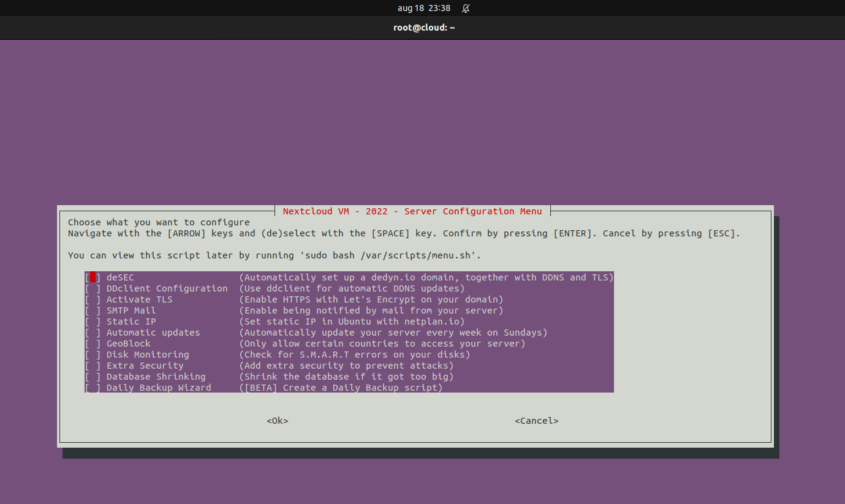Enable Disk Monitoring

pos(91,354)
